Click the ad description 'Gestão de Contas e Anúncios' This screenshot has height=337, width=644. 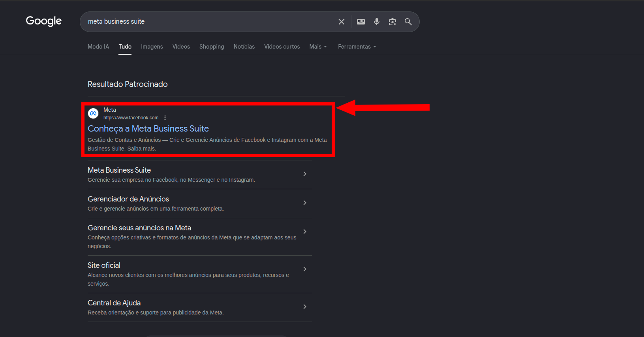pos(124,140)
